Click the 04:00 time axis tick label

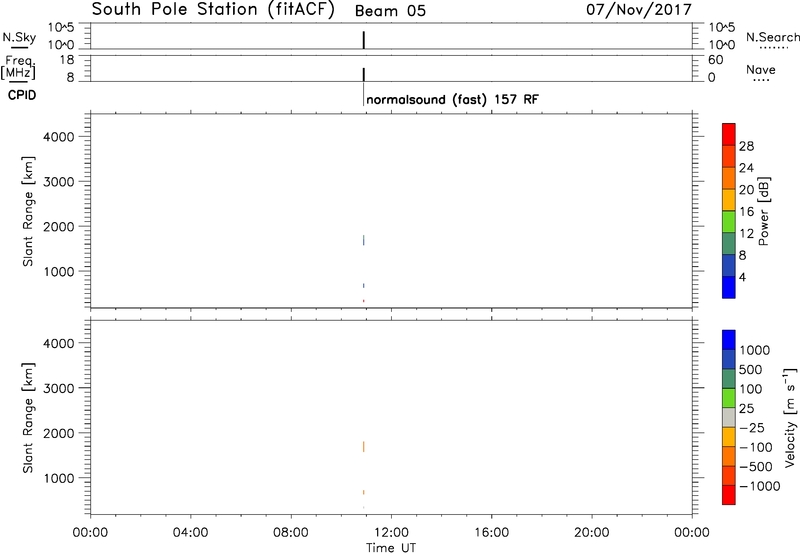pyautogui.click(x=190, y=533)
